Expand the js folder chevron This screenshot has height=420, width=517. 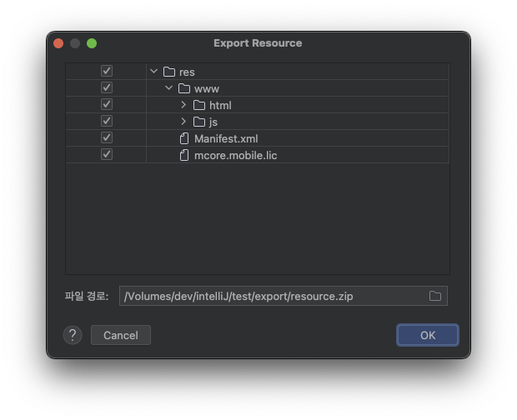click(x=183, y=122)
